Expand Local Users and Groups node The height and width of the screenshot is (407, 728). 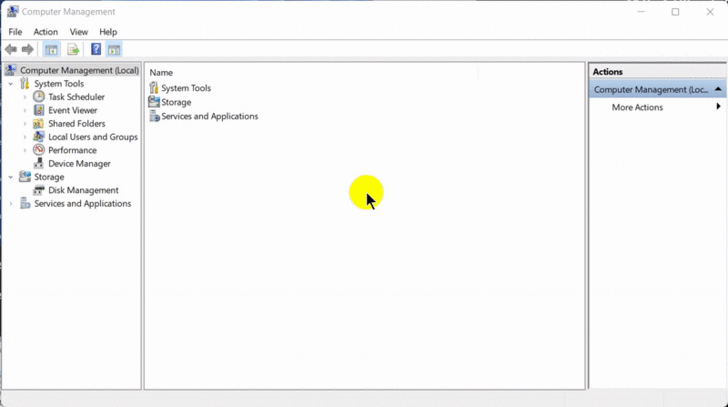(x=25, y=137)
